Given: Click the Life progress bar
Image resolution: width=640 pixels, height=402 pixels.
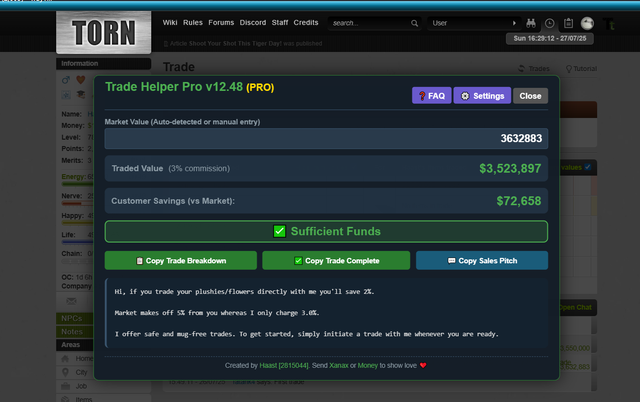Looking at the screenshot, I should click(78, 242).
